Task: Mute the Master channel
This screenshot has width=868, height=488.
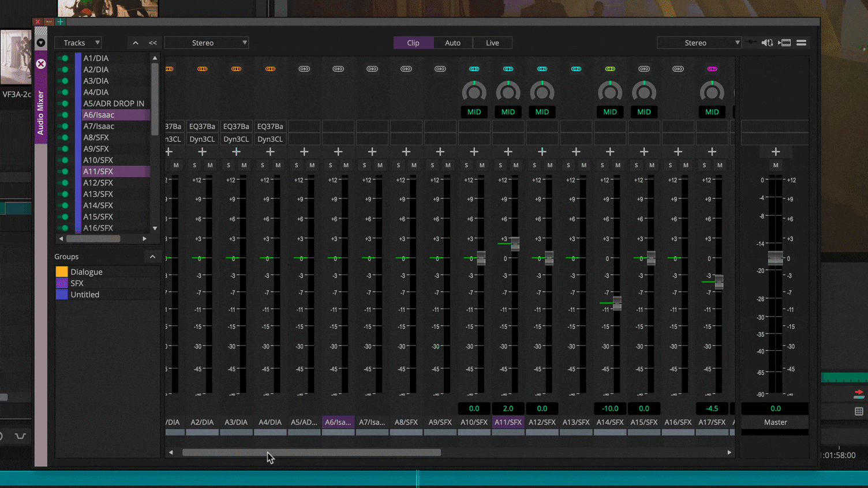Action: click(776, 166)
